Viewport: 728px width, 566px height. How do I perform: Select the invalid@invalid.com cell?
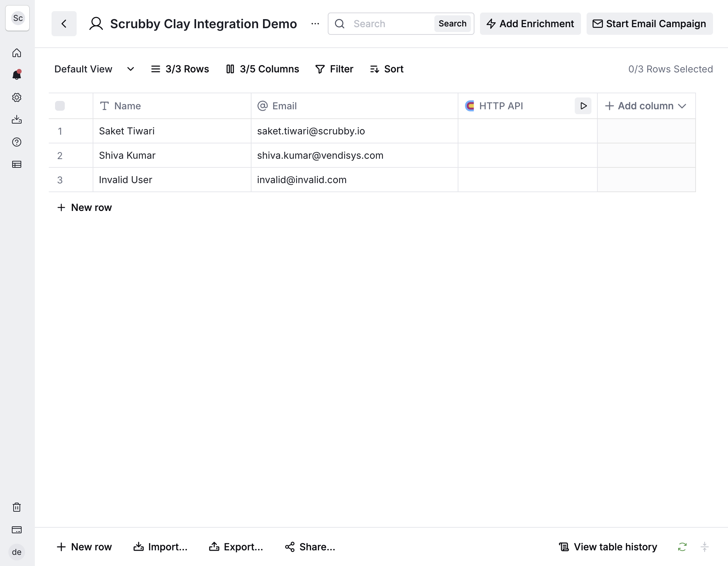click(x=355, y=180)
